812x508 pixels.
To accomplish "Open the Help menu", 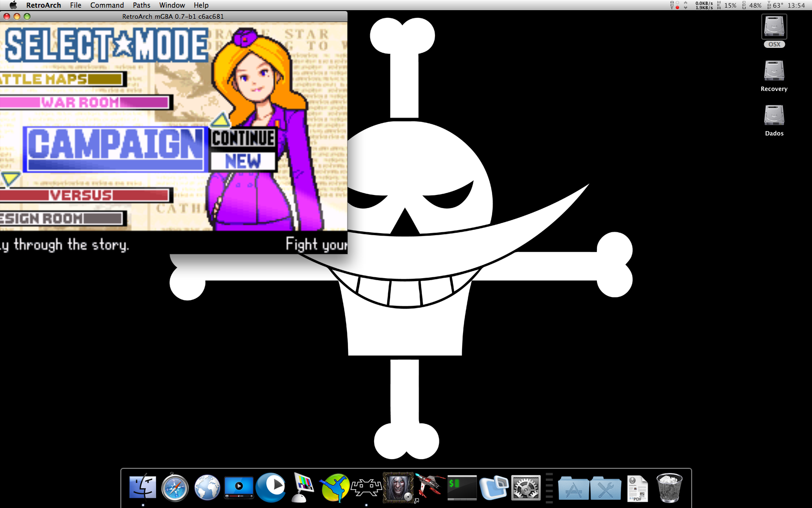I will tap(201, 5).
